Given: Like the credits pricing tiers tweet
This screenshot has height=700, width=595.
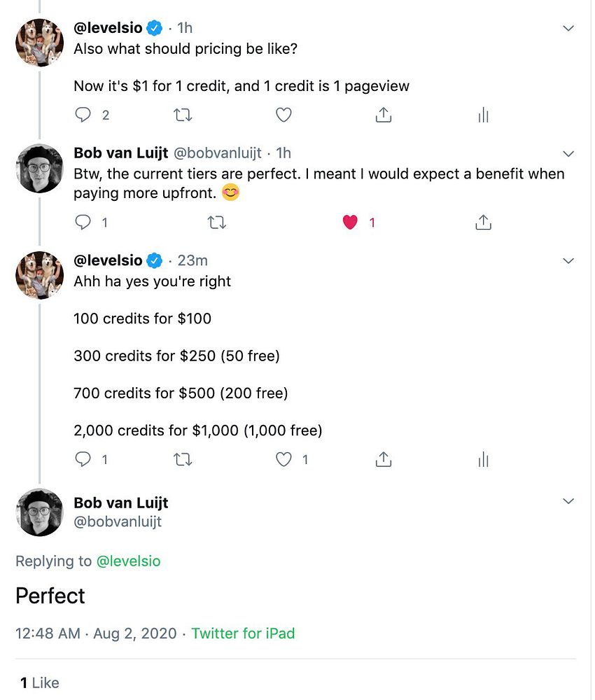Looking at the screenshot, I should coord(283,460).
